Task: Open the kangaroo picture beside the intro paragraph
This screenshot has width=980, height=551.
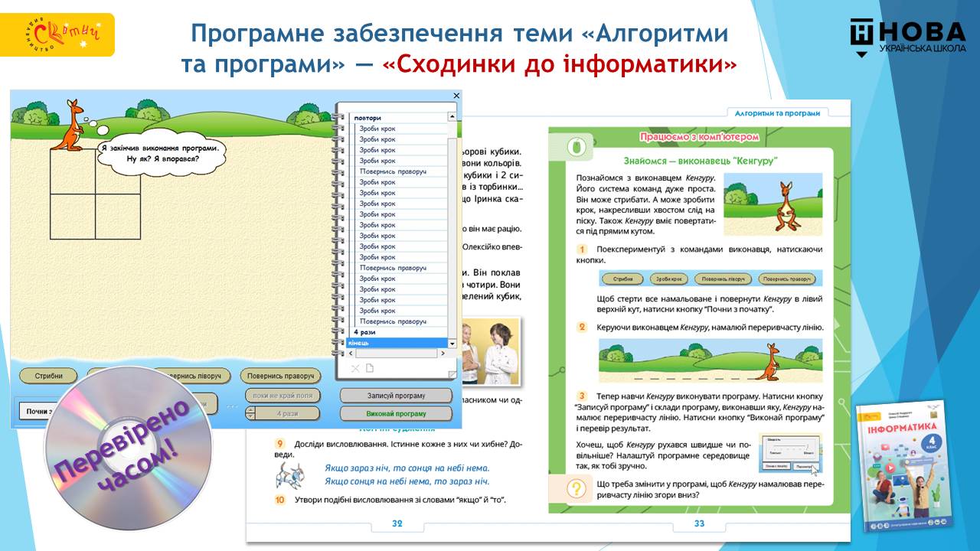Action: tap(773, 204)
